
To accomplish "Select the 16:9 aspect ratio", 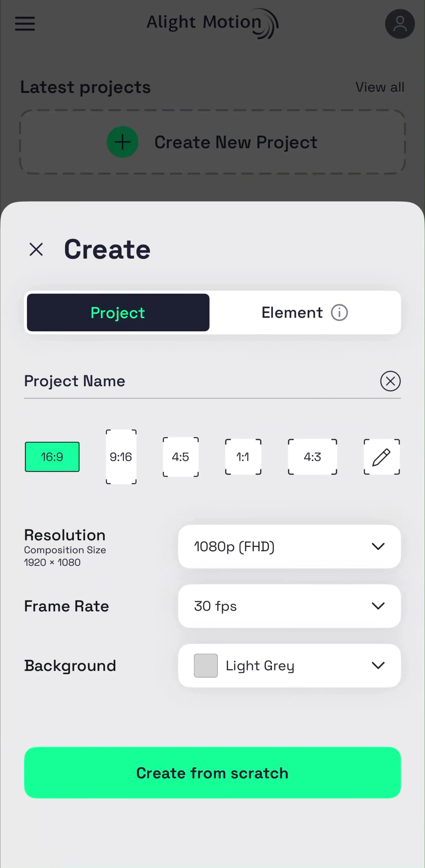I will pos(52,457).
